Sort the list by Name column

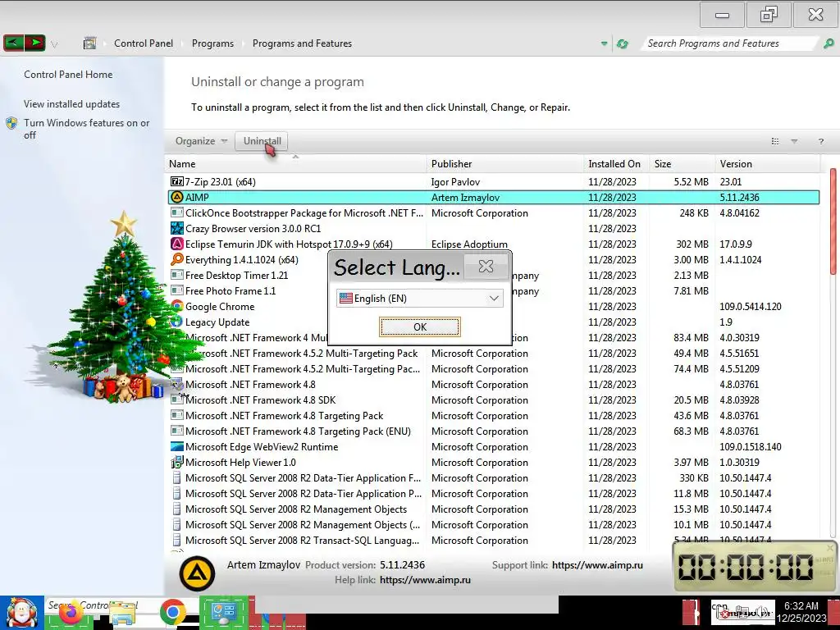(296, 164)
